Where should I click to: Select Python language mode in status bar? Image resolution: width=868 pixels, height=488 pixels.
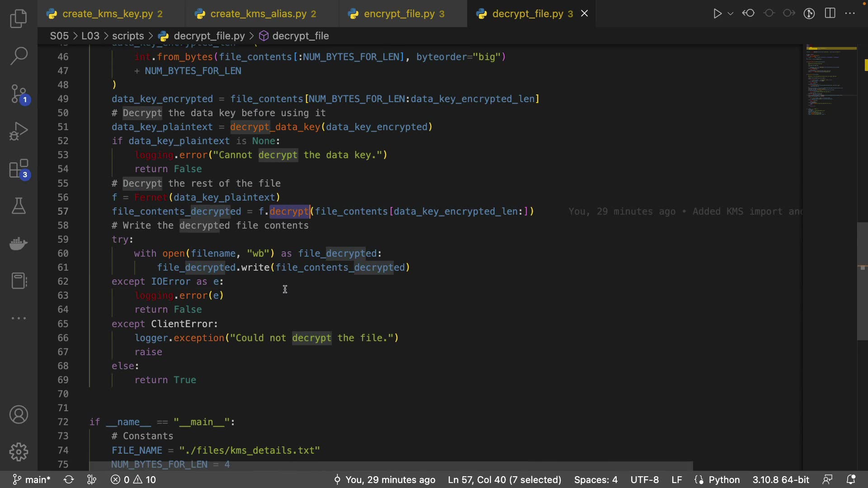click(724, 479)
